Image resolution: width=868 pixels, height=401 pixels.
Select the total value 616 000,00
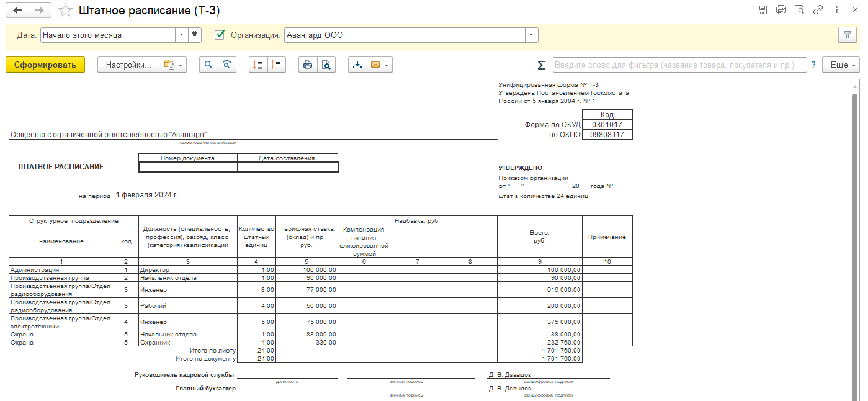540,290
